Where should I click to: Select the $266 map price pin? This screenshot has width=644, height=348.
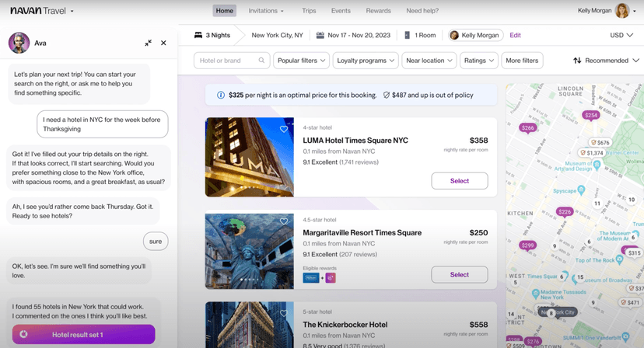[528, 128]
